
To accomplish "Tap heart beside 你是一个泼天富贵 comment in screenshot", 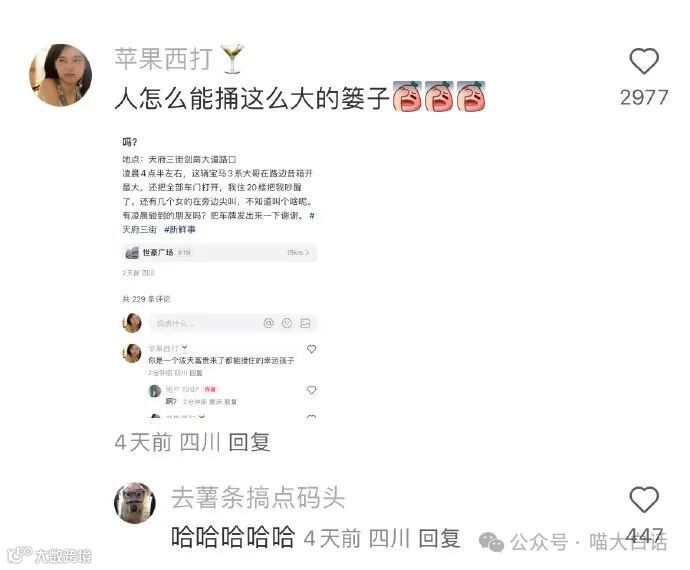I will coord(312,349).
